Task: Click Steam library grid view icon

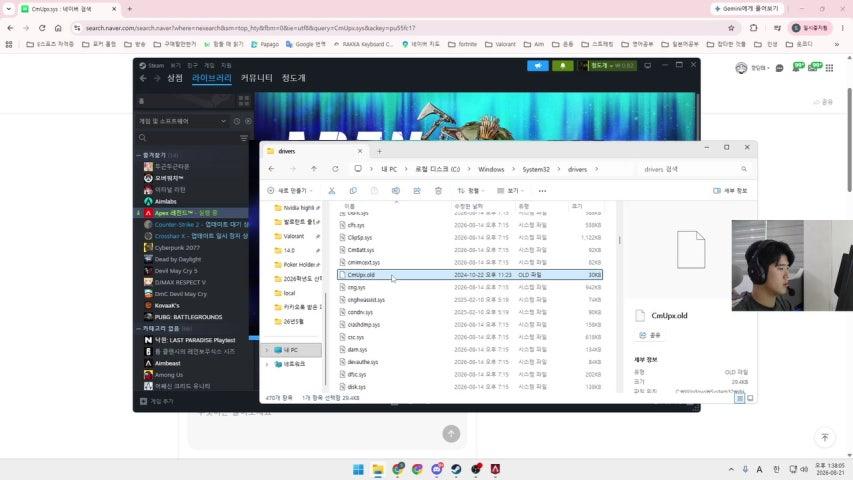Action: [244, 101]
